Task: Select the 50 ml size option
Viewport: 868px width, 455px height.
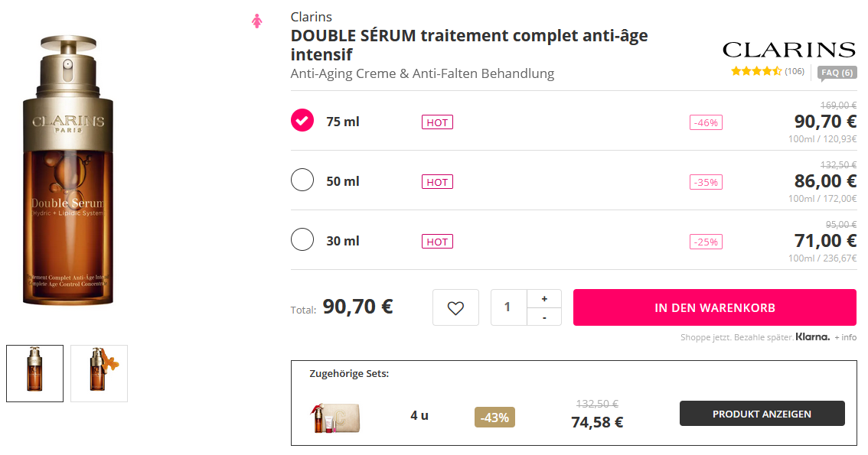Action: point(303,180)
